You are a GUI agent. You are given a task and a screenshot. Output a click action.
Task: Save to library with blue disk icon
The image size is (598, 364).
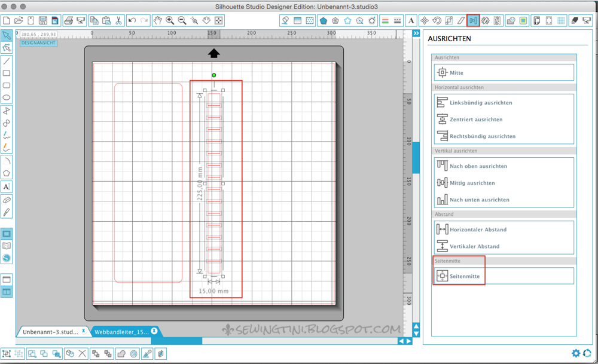click(x=55, y=20)
